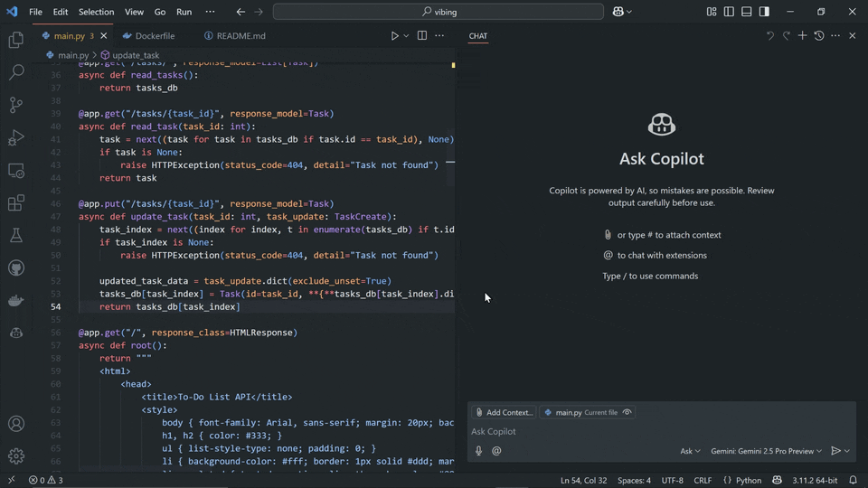Toggle the primary sidebar layout button
Screen dimensions: 868x488
(729, 12)
